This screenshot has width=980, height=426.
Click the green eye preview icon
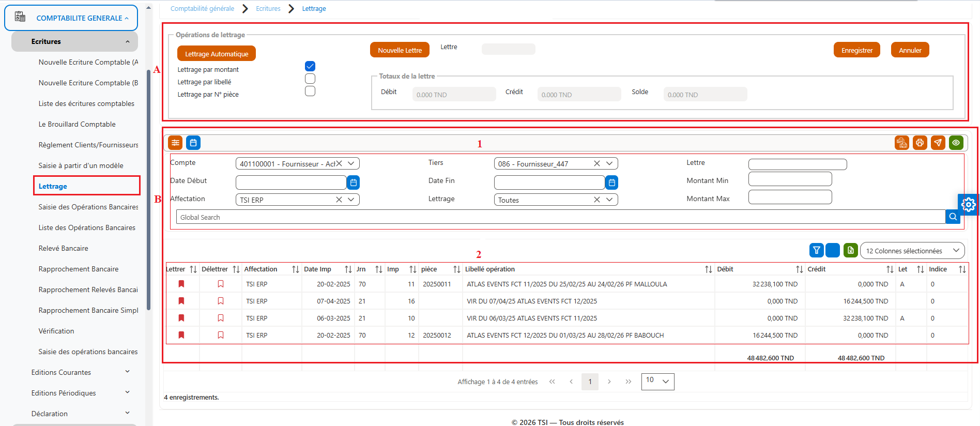click(x=956, y=143)
